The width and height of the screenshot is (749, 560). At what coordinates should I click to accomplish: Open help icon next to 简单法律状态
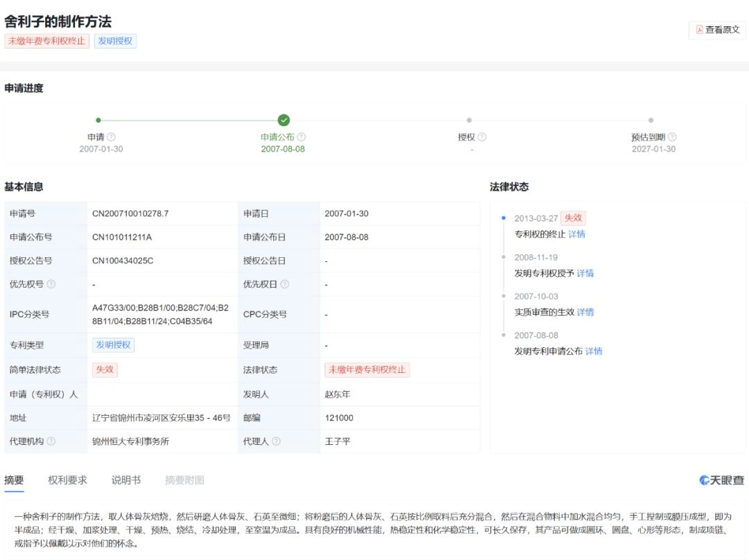pos(78,369)
